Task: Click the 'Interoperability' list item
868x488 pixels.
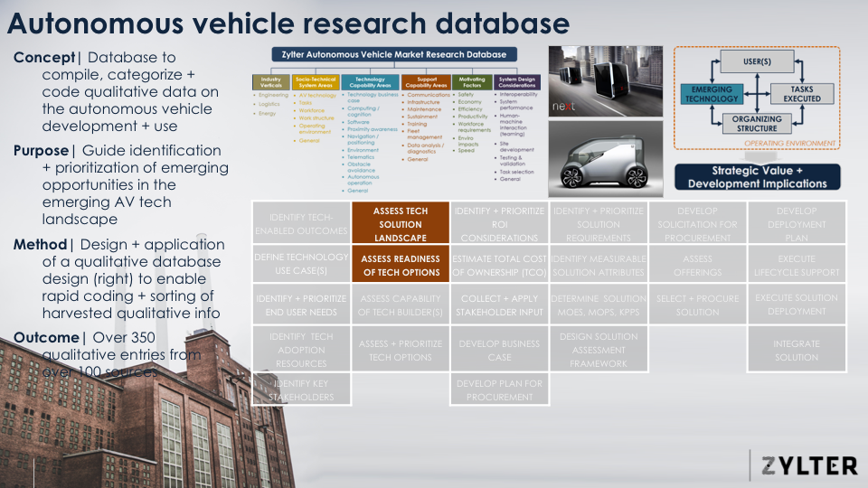Action: tap(519, 94)
